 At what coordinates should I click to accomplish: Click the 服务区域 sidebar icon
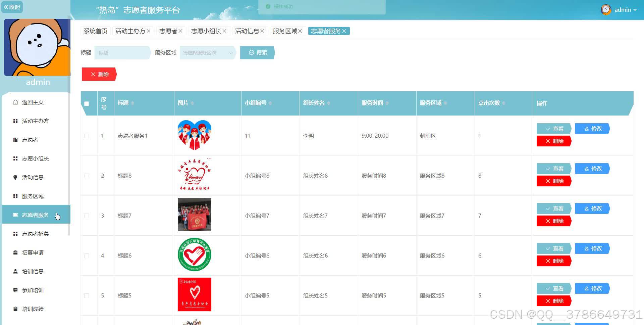click(15, 196)
